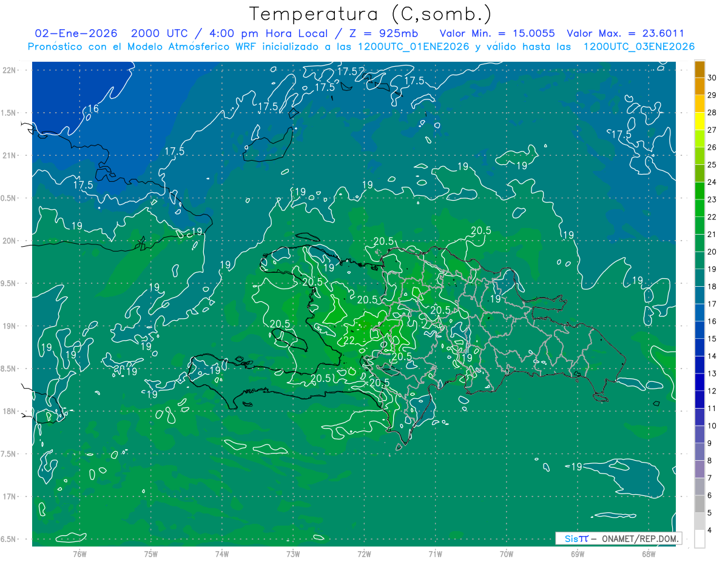The width and height of the screenshot is (728, 562).
Task: Click the legend value "23"
Action: [x=712, y=199]
